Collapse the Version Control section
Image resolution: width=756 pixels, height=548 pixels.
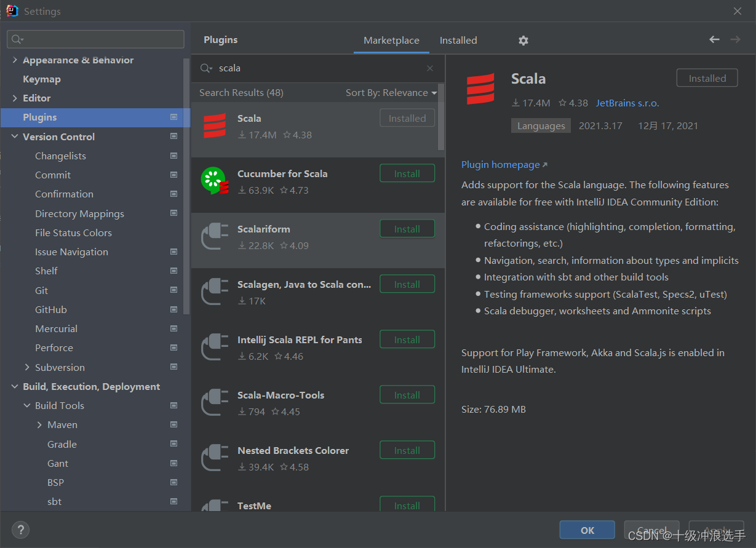[x=15, y=137]
